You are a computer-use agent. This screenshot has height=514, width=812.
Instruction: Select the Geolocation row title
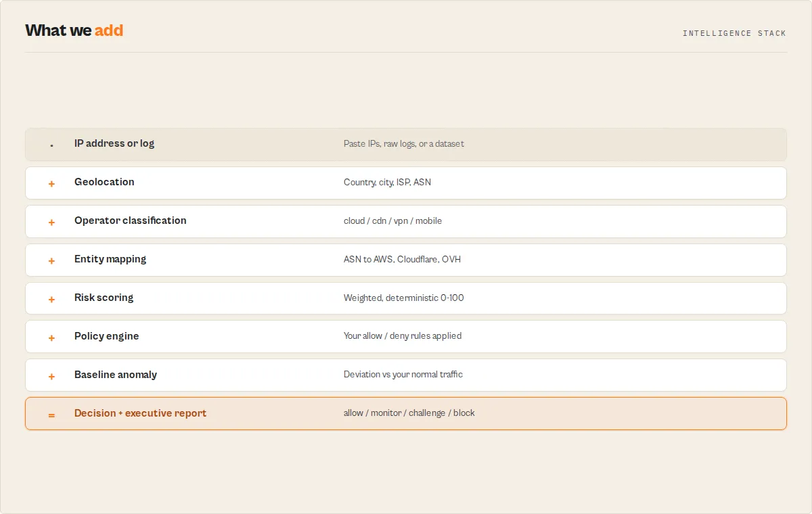[104, 182]
